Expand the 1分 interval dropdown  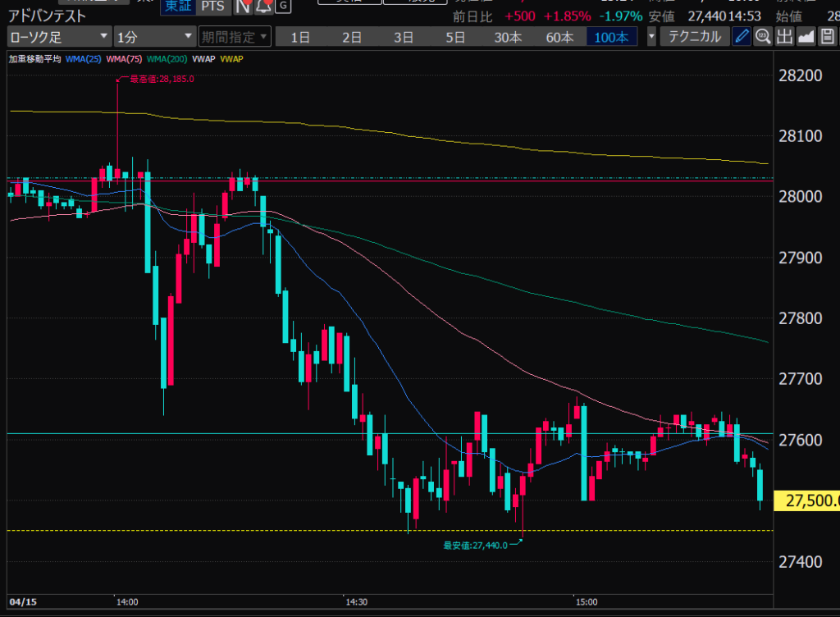[154, 36]
